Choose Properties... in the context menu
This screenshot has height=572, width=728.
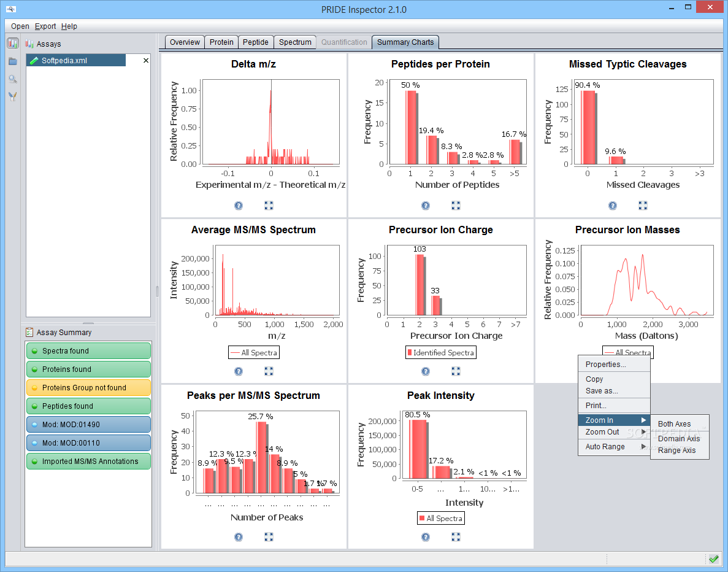pos(614,365)
